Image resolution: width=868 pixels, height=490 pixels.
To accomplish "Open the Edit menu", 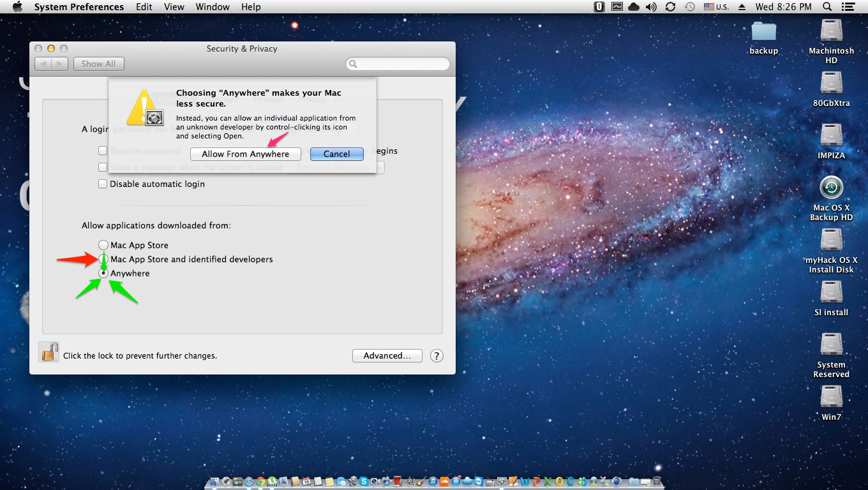I will click(x=144, y=7).
